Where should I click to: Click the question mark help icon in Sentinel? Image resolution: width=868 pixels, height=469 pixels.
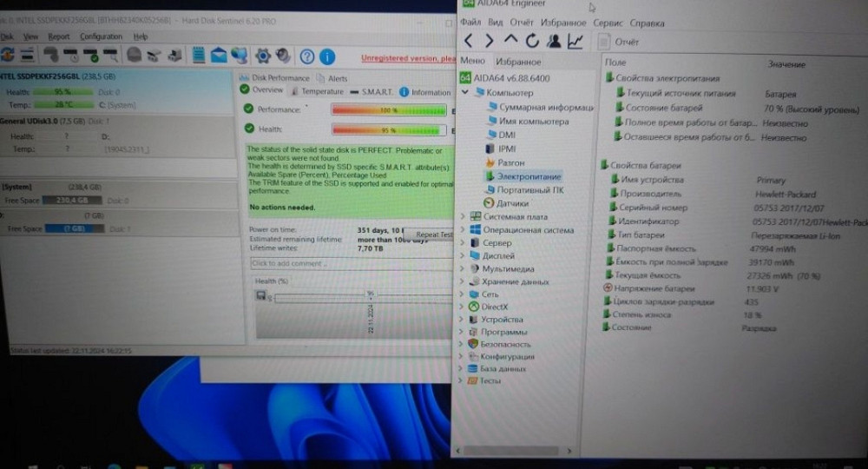(307, 56)
